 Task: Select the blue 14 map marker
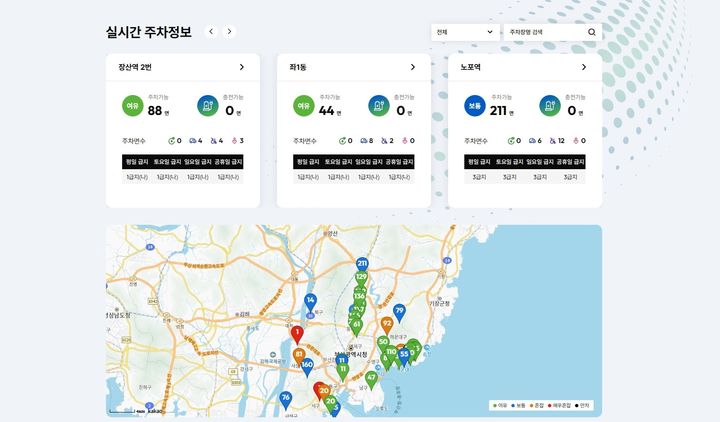coord(310,301)
